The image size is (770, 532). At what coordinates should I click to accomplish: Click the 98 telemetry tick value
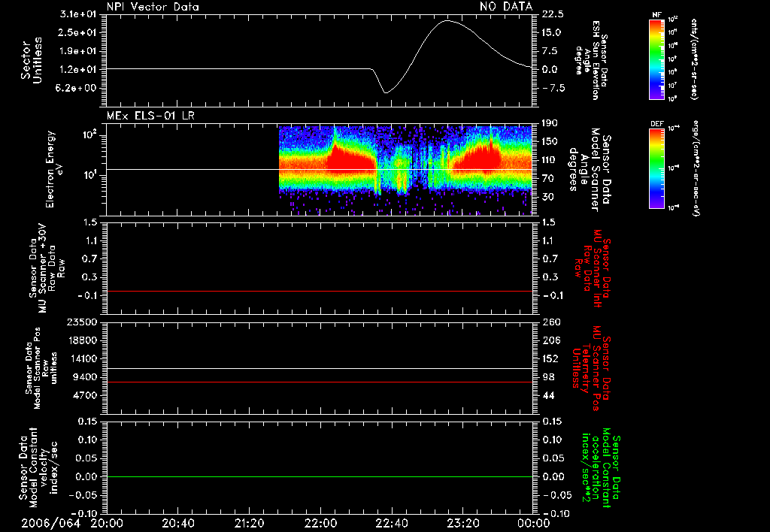pyautogui.click(x=548, y=377)
